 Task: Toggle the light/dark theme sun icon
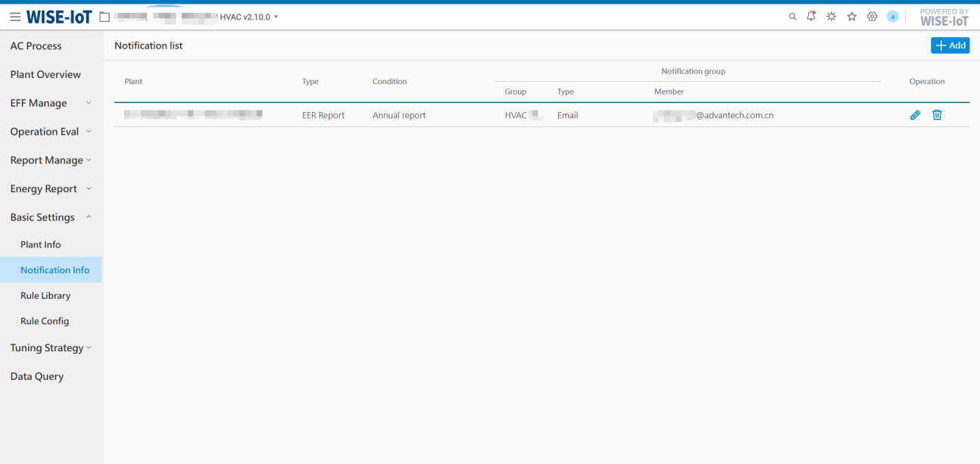[832, 17]
